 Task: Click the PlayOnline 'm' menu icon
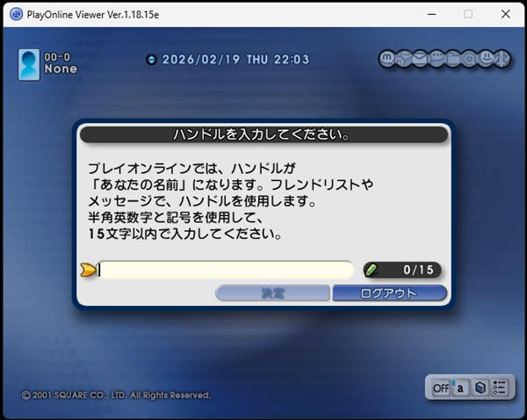coord(387,59)
